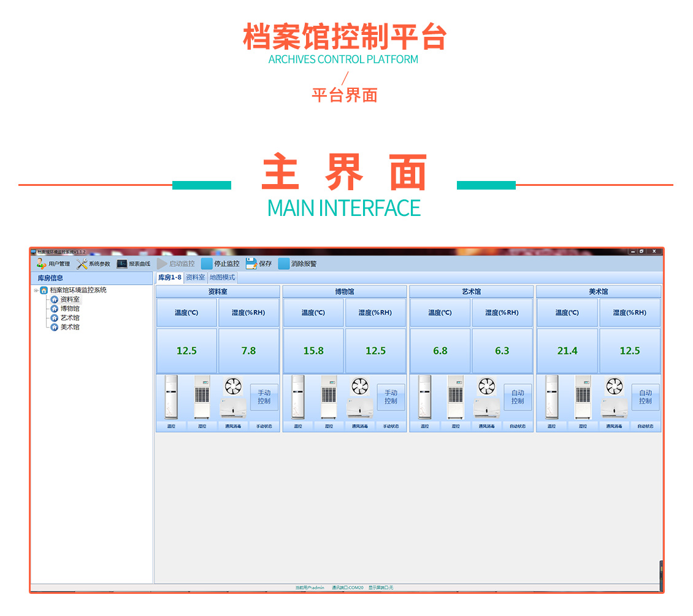Click the 消除报警 clear alarm icon
The image size is (693, 616).
[x=284, y=264]
